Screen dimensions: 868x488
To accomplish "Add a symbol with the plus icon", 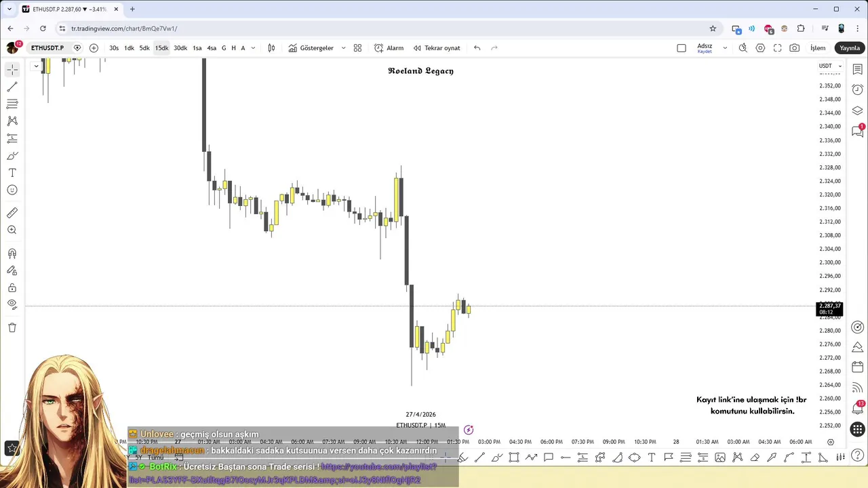I will pyautogui.click(x=94, y=48).
